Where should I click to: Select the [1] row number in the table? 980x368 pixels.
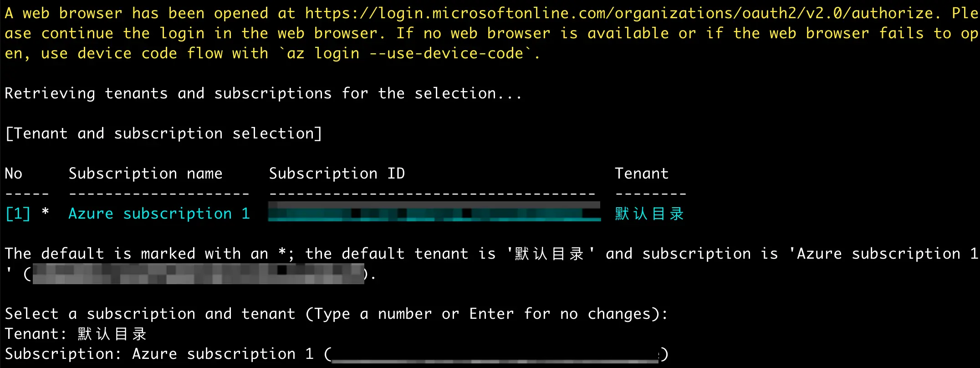(18, 214)
